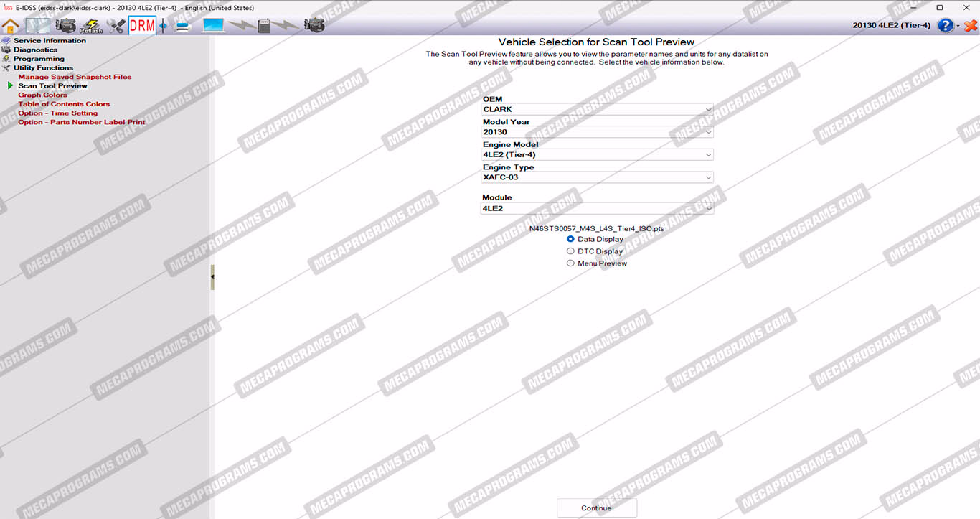
Task: Maximize the E-IDSS window
Action: pyautogui.click(x=940, y=7)
